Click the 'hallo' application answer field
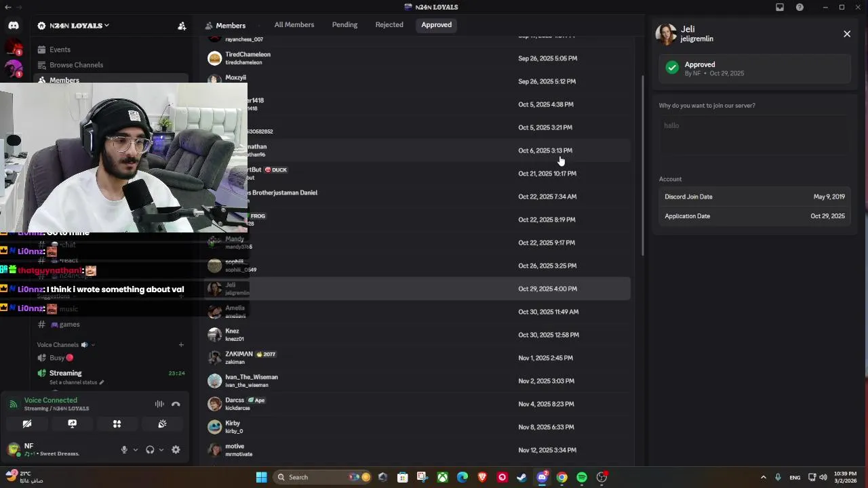This screenshot has width=868, height=488. 754,134
